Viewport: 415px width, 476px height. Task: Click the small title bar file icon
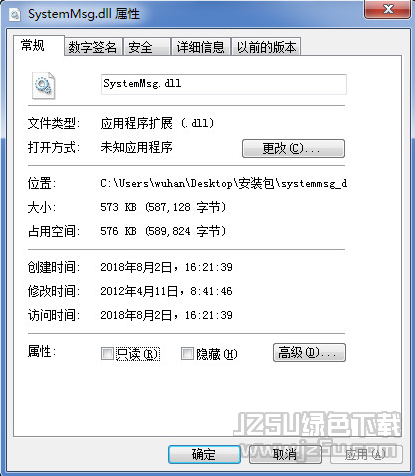point(14,14)
